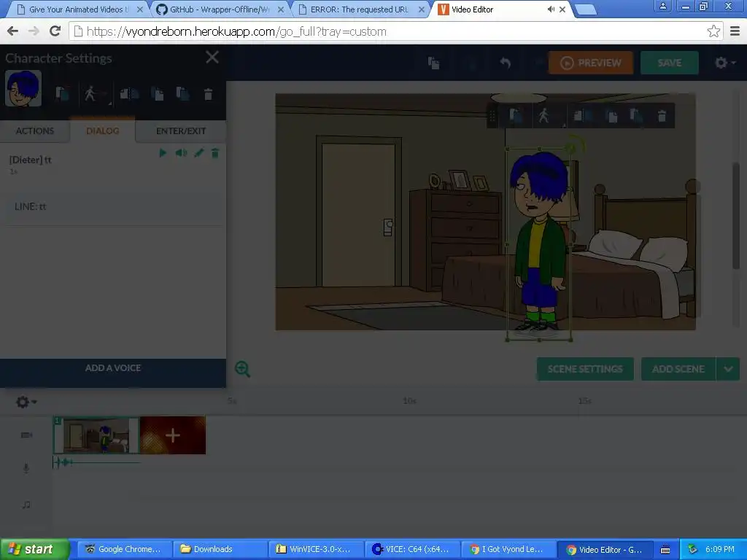Viewport: 747px width, 560px height.
Task: Click trash icon on the stage floating toolbar
Action: [662, 116]
